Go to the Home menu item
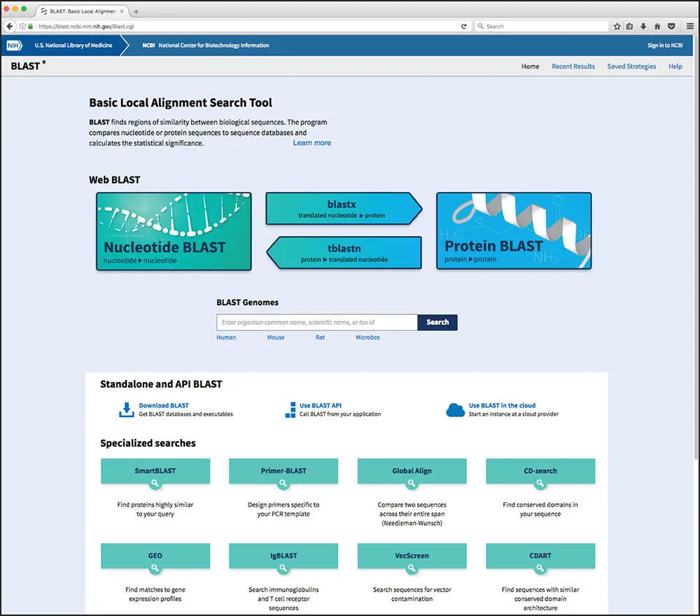 pyautogui.click(x=530, y=66)
